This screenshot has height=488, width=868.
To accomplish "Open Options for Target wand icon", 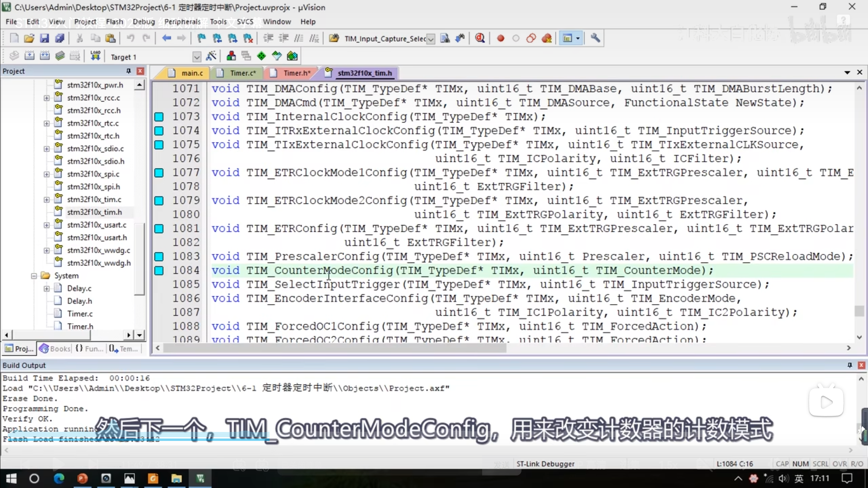I will click(x=211, y=56).
